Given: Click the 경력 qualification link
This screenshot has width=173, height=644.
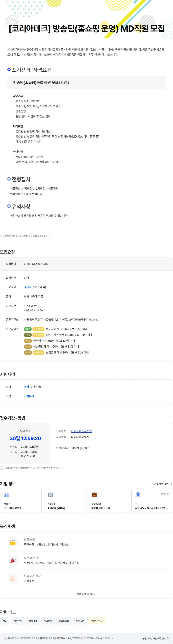Looking at the screenshot, I should [x=26, y=387].
